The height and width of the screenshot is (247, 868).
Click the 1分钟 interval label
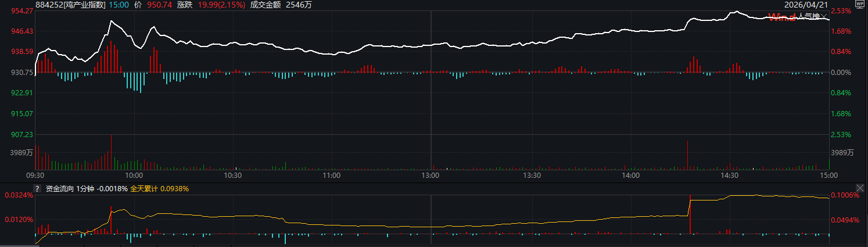click(x=85, y=189)
